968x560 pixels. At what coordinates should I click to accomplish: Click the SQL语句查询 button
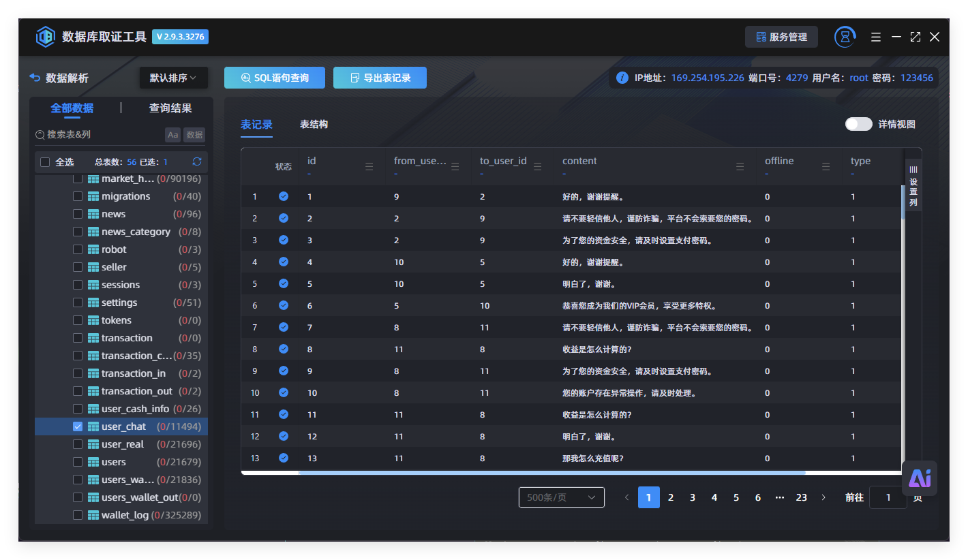(275, 78)
